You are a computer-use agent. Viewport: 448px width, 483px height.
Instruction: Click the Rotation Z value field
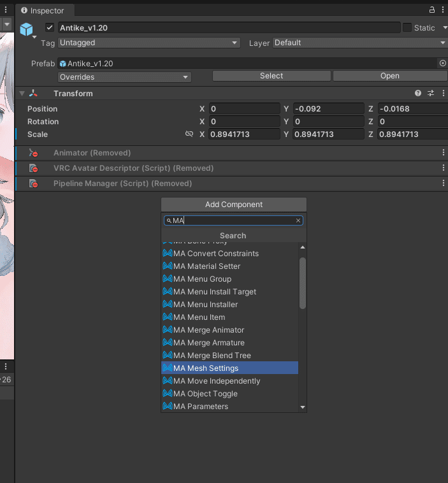pos(413,122)
